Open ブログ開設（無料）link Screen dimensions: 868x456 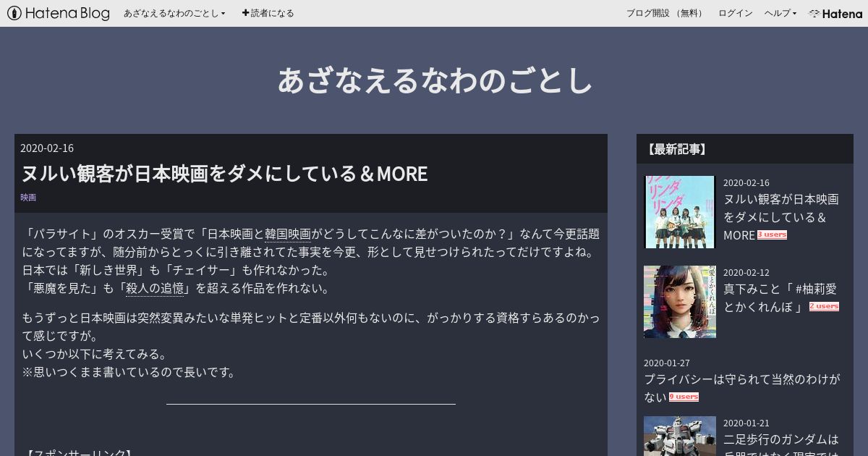point(666,13)
